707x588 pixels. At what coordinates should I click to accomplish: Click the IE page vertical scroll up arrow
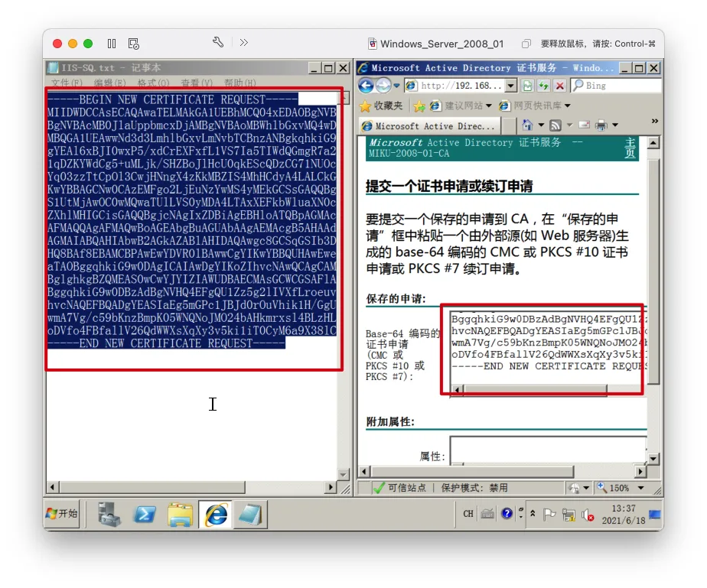(653, 143)
